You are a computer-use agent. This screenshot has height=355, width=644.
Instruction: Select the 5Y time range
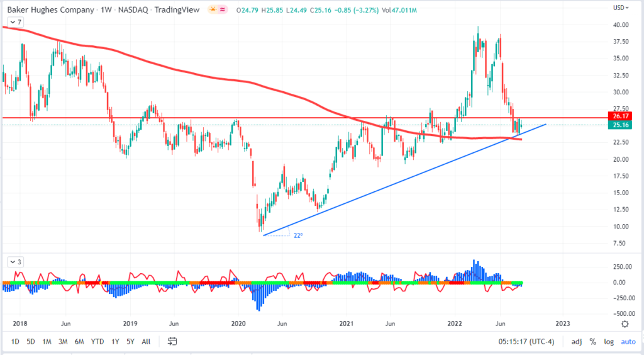tap(131, 341)
